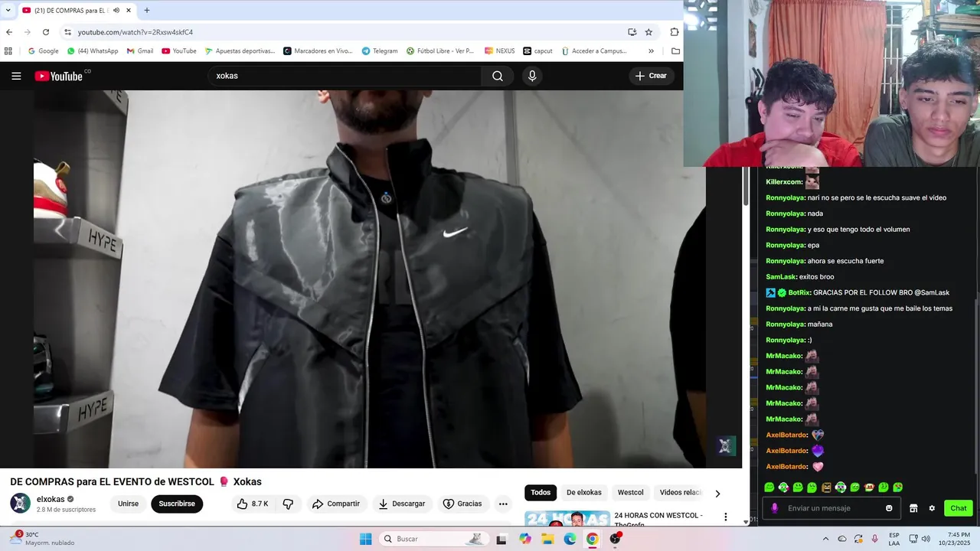Click the purple microphone in chat input
This screenshot has width=980, height=551.
click(x=775, y=508)
